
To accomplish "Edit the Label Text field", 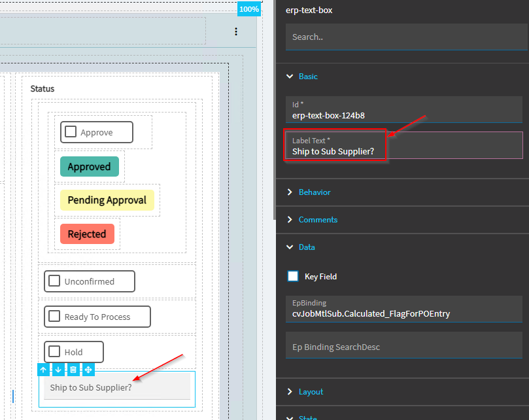I will tap(404, 145).
